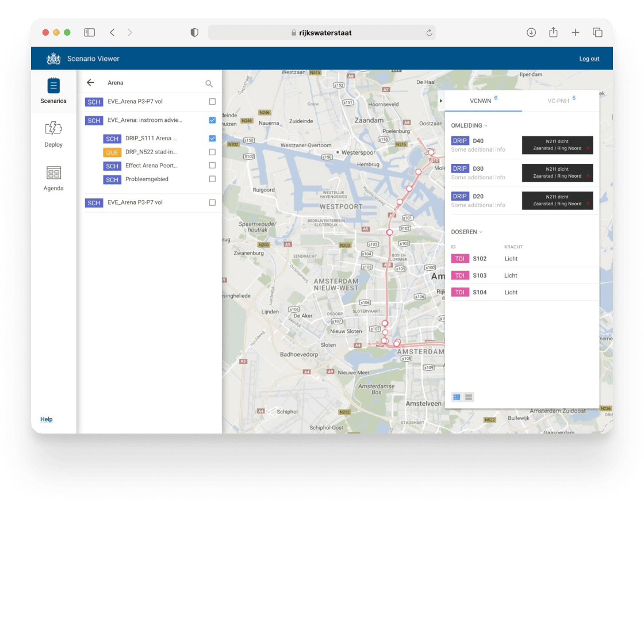Uncheck the DRIP_S111 Arena checkbox
The width and height of the screenshot is (644, 644).
click(x=212, y=139)
